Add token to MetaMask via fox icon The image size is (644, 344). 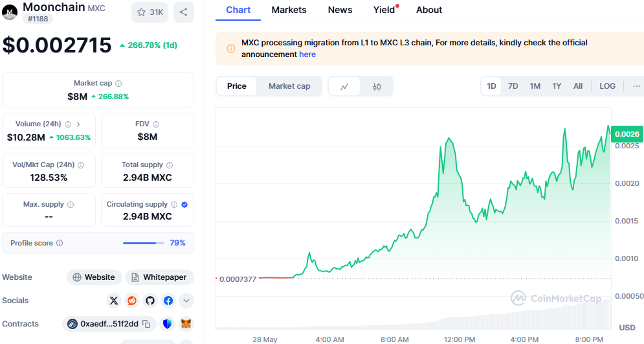coord(186,324)
